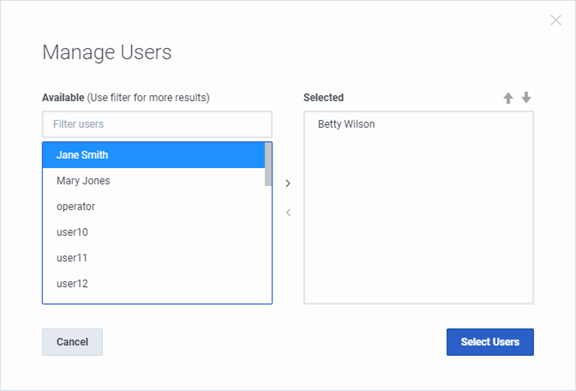
Task: Click the Cancel button
Action: [72, 342]
